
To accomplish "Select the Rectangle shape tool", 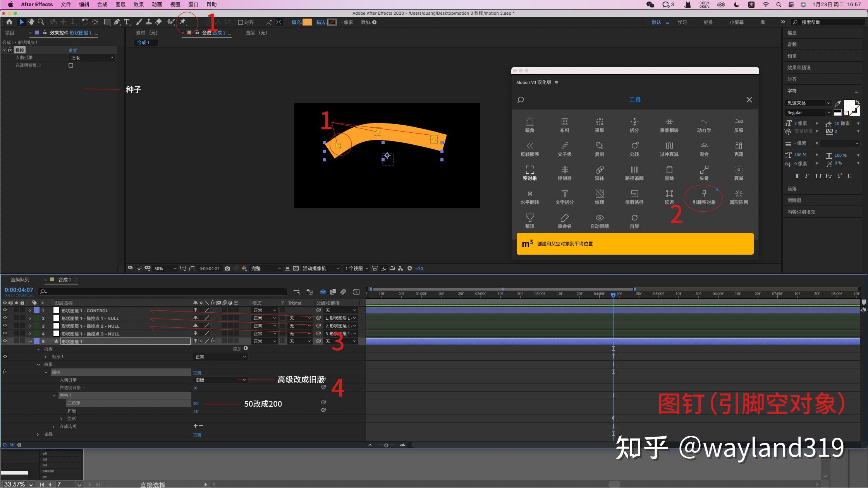I will [x=107, y=22].
